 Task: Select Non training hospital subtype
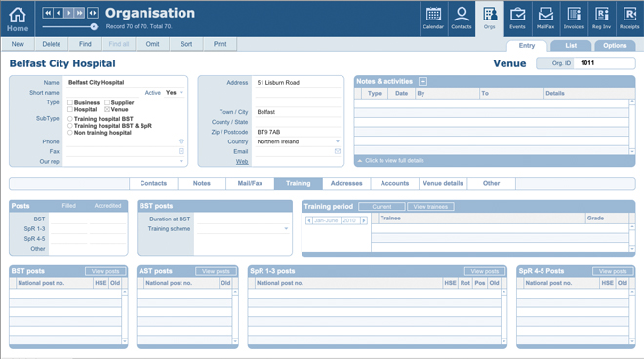point(70,133)
